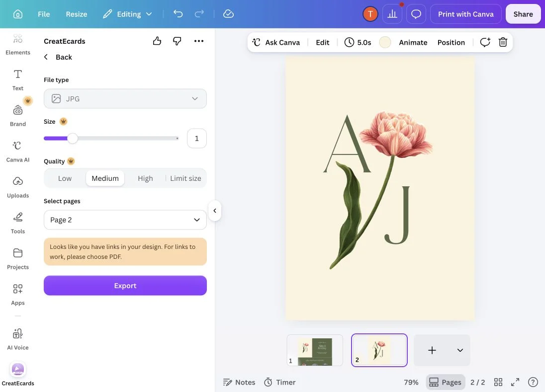Select High quality option
545x392 pixels.
pos(145,178)
